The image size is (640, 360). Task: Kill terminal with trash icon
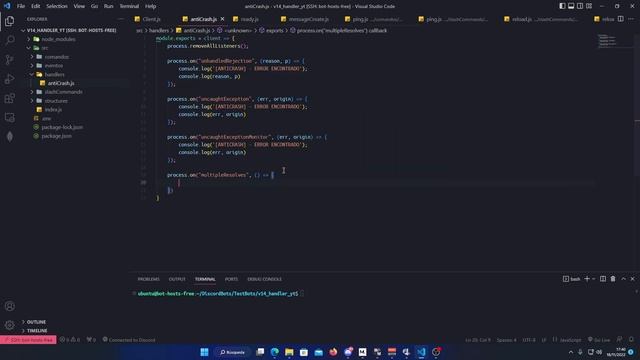point(613,279)
